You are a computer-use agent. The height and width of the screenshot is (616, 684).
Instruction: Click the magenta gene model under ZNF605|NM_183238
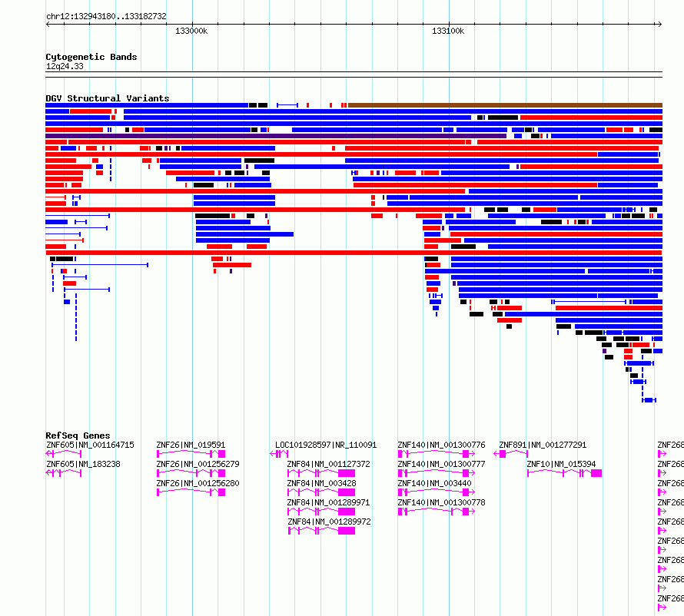click(x=64, y=473)
